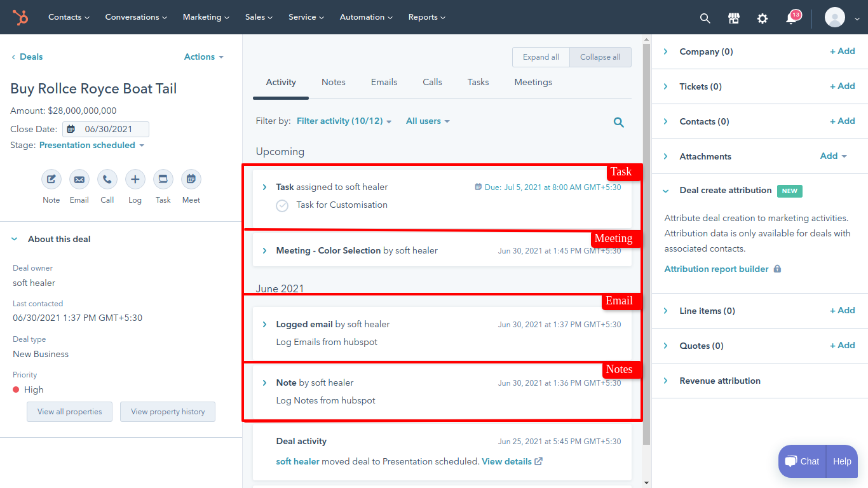Collapse the Deal create attribution panel

(665, 190)
